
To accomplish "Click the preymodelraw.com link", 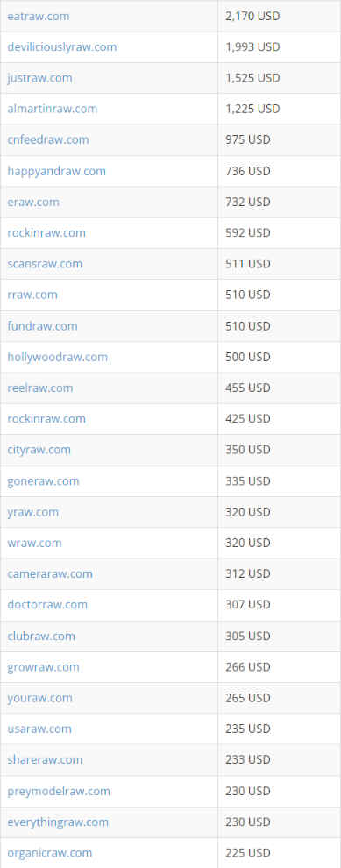I will (59, 791).
